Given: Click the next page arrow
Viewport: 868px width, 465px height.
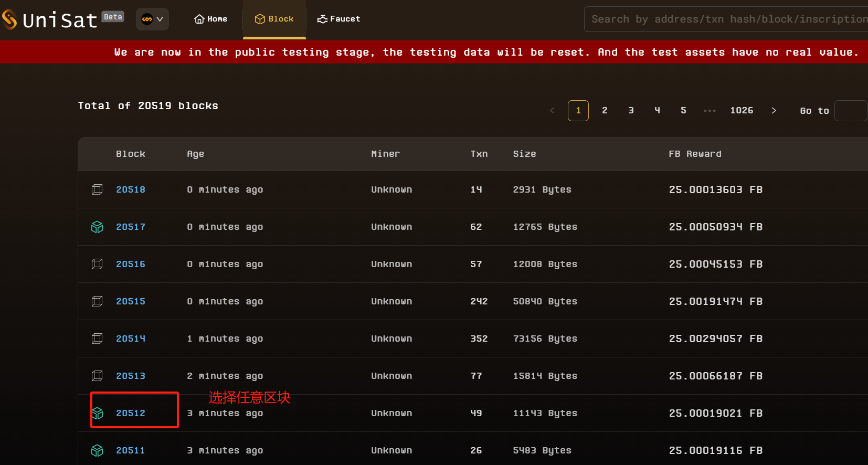Looking at the screenshot, I should tap(774, 111).
